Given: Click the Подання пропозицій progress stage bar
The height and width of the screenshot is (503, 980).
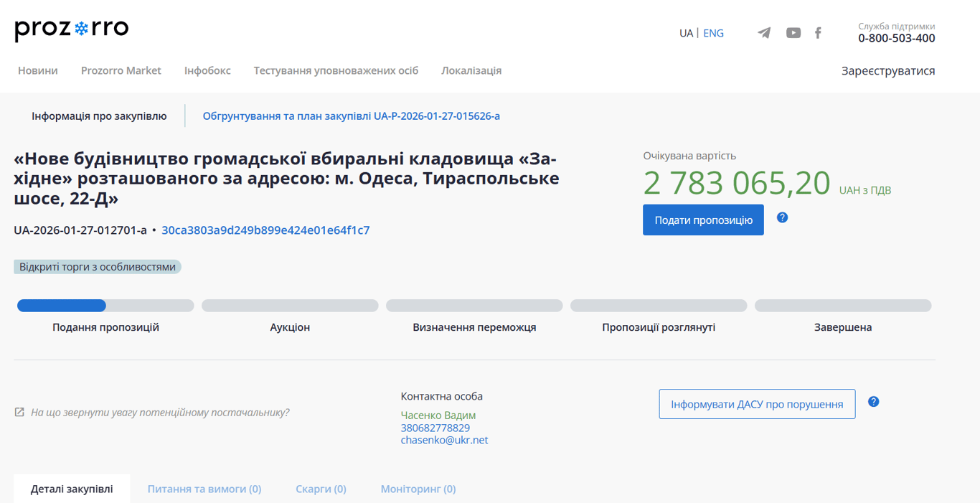Looking at the screenshot, I should (105, 305).
